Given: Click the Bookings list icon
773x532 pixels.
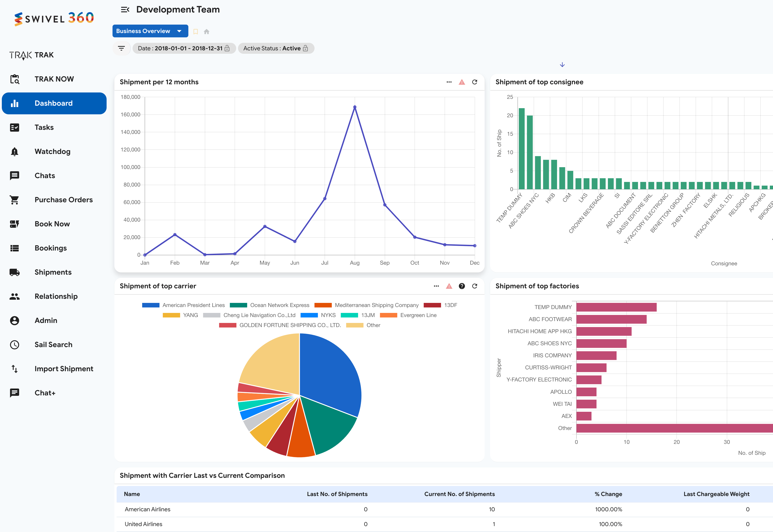Looking at the screenshot, I should 14,248.
